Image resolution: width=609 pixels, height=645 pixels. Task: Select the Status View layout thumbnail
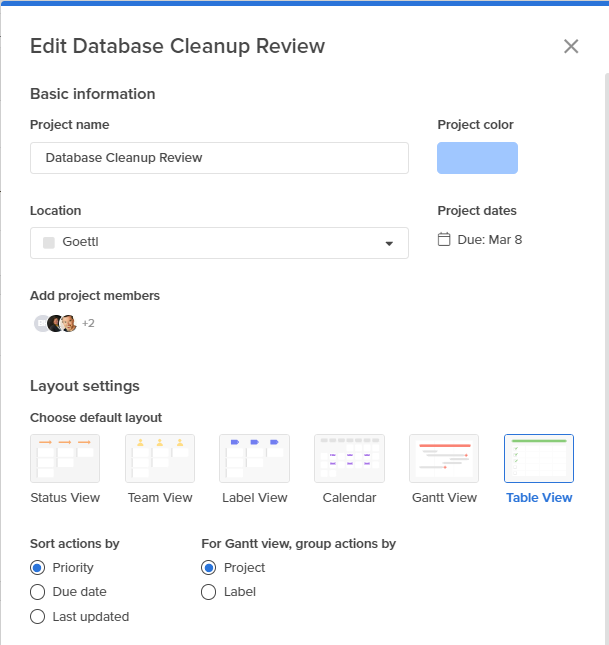point(65,458)
